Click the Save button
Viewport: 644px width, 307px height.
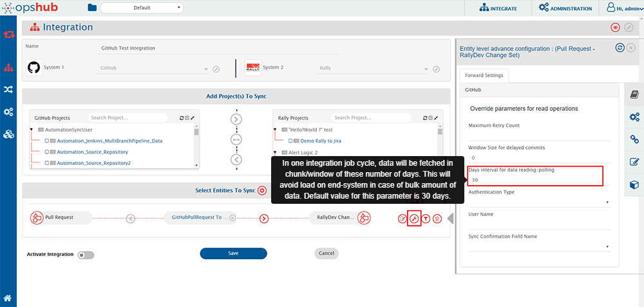click(233, 253)
